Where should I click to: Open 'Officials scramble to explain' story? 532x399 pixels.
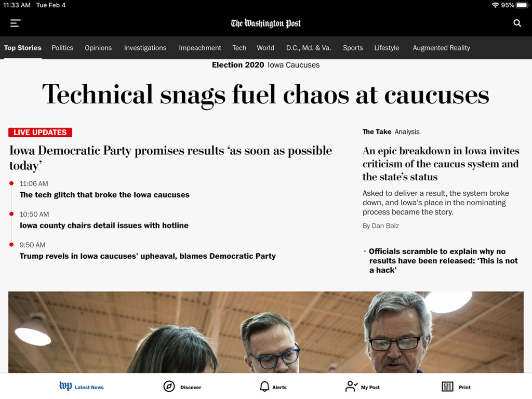(443, 261)
